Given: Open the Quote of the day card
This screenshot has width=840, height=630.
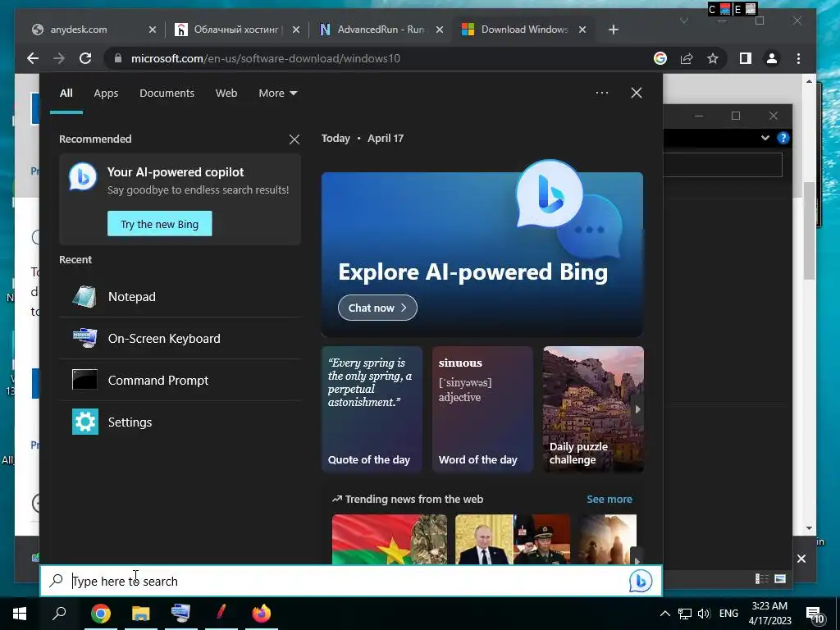Looking at the screenshot, I should coord(372,409).
